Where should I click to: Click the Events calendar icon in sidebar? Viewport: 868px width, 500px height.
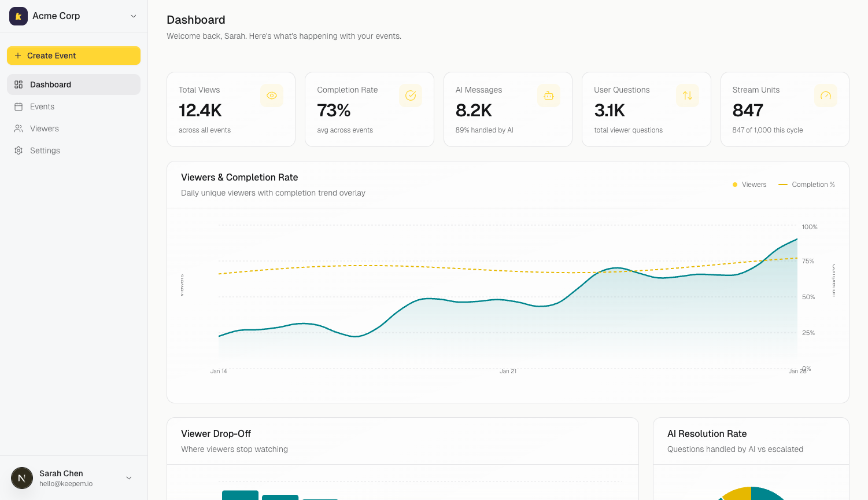(x=18, y=106)
